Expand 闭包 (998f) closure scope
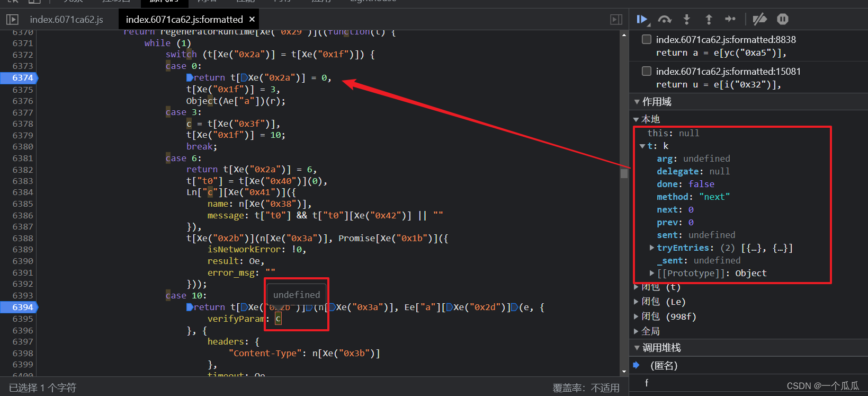The image size is (868, 396). 636,316
